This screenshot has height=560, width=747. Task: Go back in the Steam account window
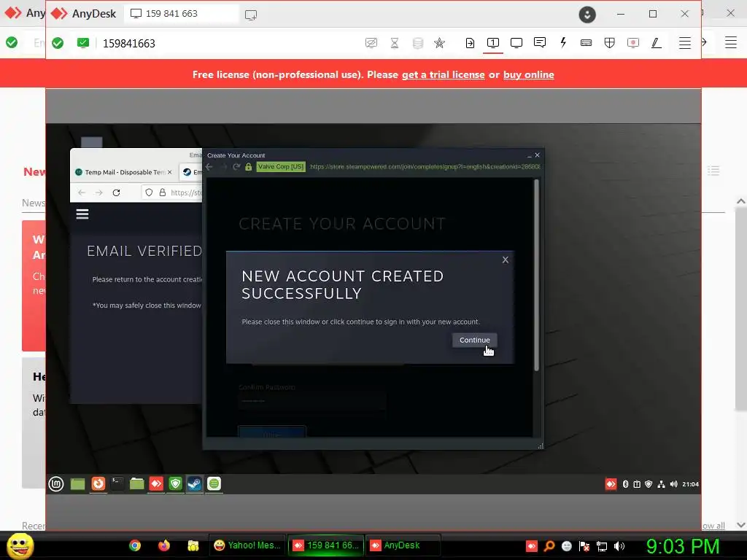click(209, 167)
